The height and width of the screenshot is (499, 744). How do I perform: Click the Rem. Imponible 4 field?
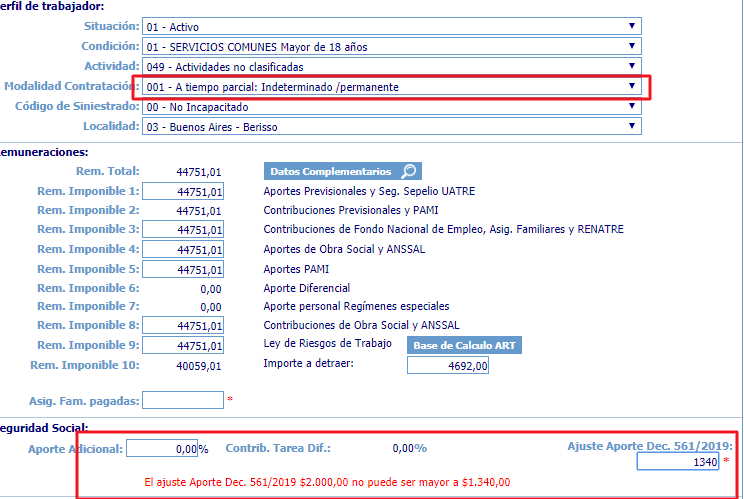coord(183,249)
